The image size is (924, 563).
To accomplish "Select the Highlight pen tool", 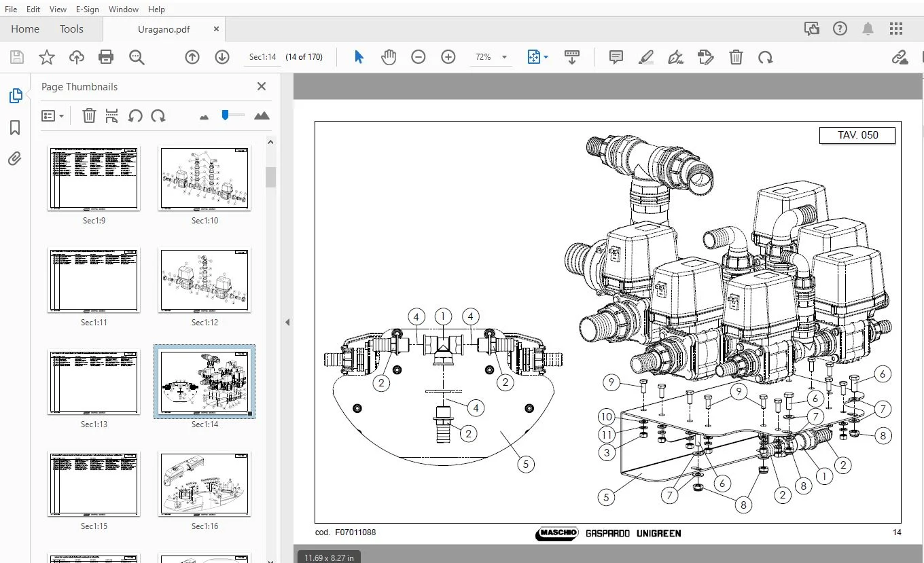I will coord(646,57).
